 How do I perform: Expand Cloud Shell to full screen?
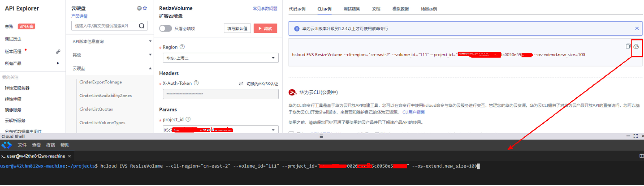coord(635,136)
